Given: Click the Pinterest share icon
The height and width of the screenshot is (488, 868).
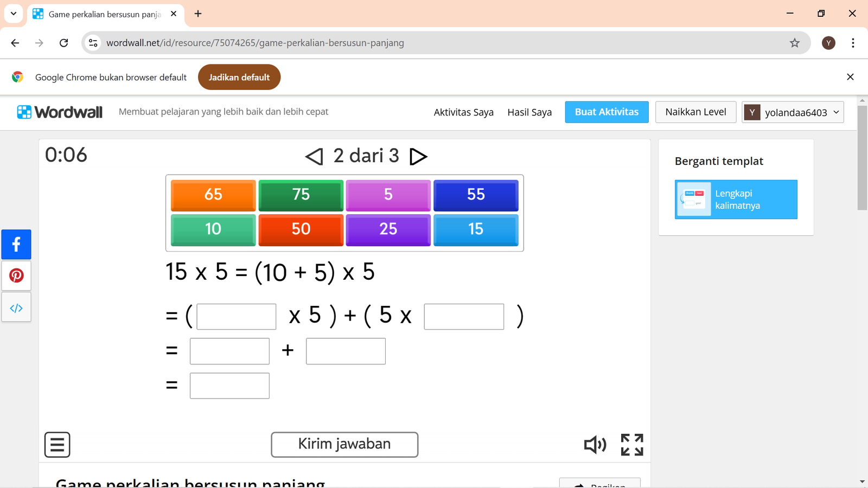Looking at the screenshot, I should [x=16, y=275].
